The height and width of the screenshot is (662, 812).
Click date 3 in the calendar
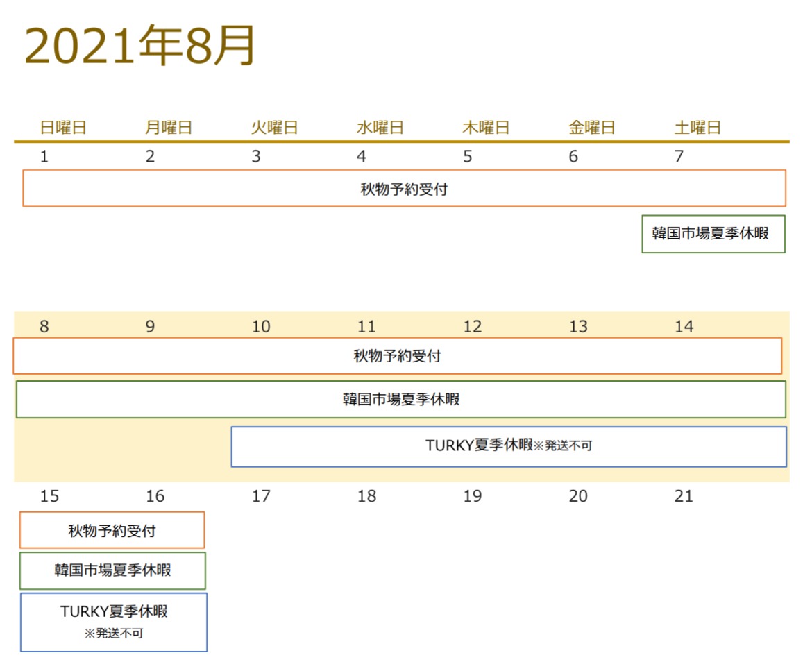256,156
